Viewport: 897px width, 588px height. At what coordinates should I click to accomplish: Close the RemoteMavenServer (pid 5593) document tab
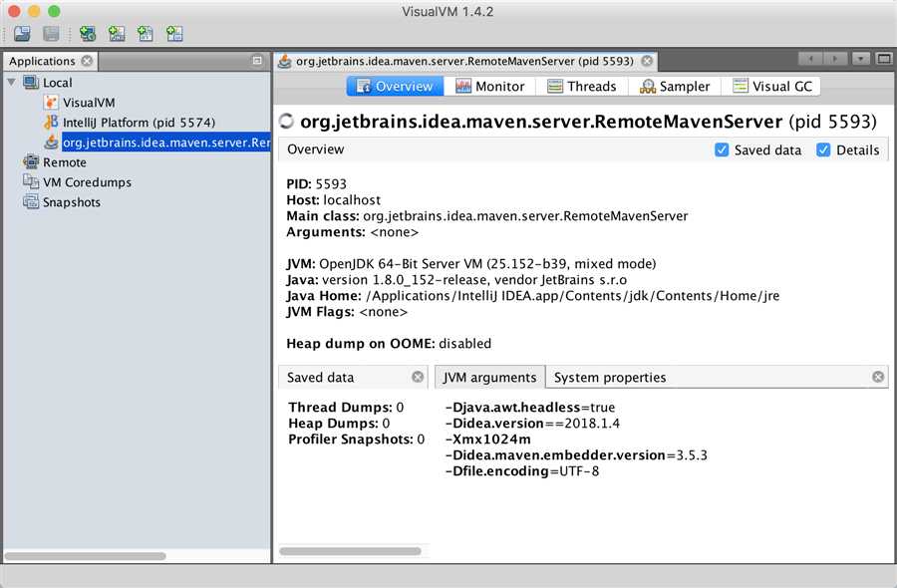click(x=647, y=61)
